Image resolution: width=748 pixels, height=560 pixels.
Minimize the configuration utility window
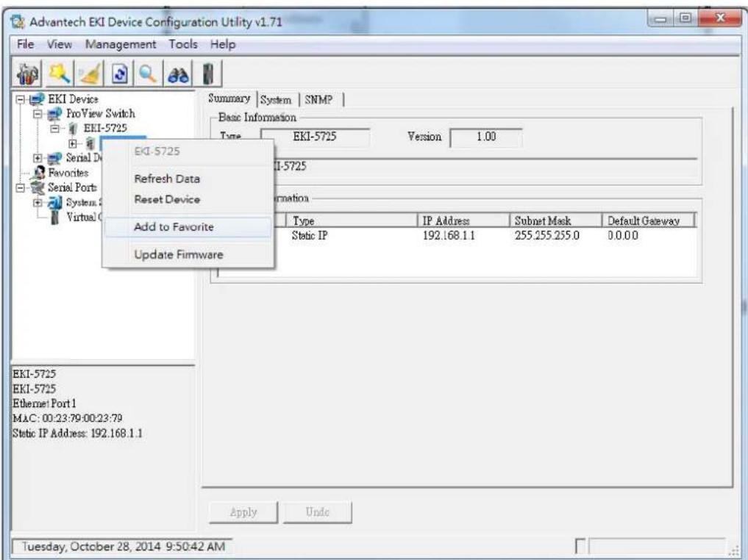pos(660,19)
